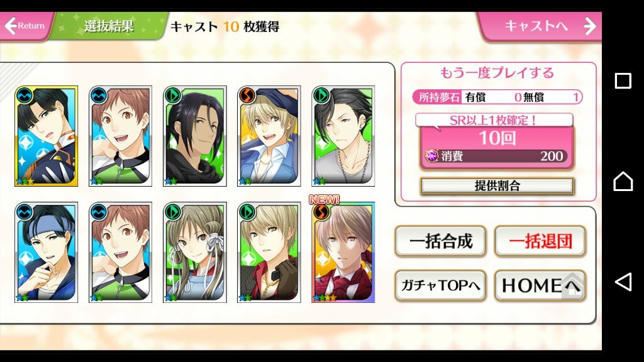644x362 pixels.
Task: Go back with the Return button
Action: [25, 26]
